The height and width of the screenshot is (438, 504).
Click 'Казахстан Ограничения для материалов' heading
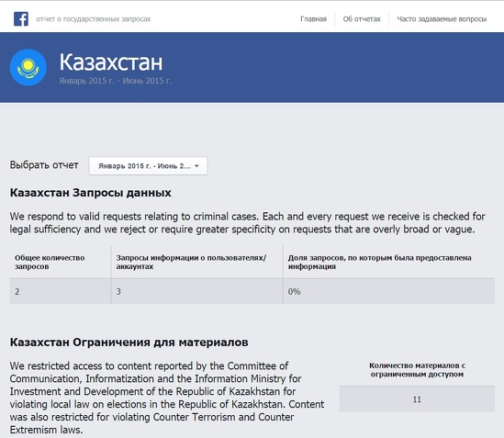(129, 343)
